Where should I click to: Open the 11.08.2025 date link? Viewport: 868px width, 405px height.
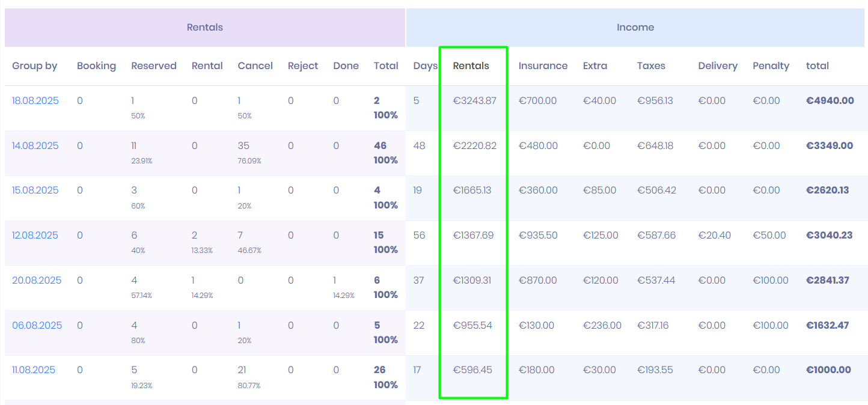[x=34, y=370]
